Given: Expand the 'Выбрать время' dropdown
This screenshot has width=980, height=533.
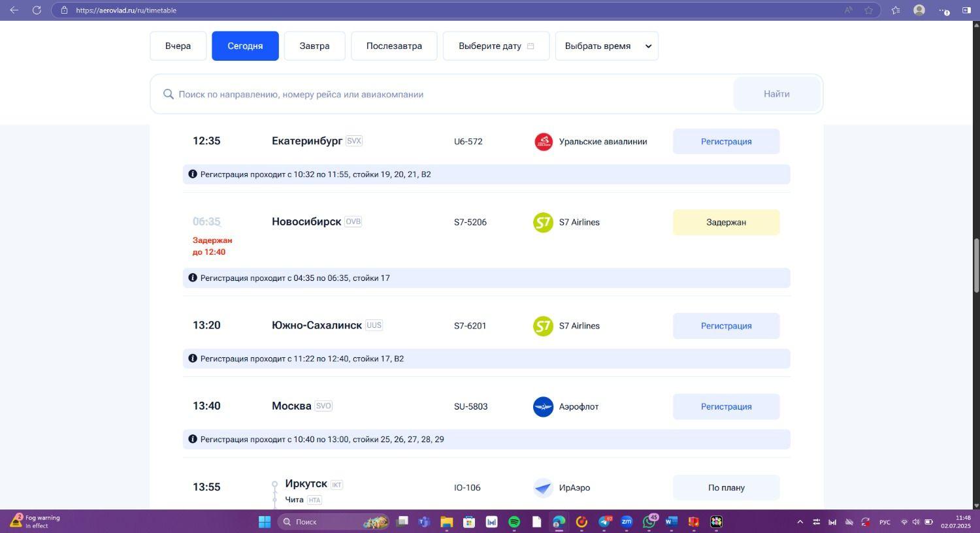Looking at the screenshot, I should [607, 46].
